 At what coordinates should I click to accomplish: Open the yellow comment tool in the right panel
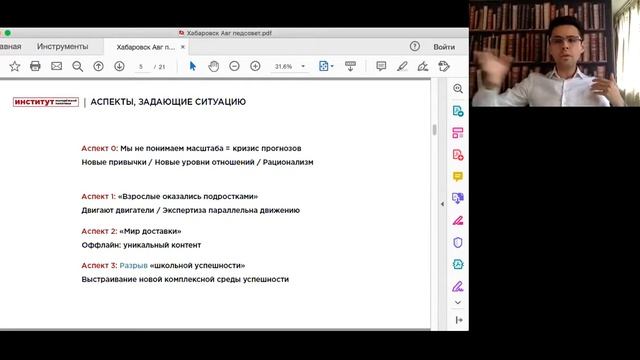click(x=458, y=177)
